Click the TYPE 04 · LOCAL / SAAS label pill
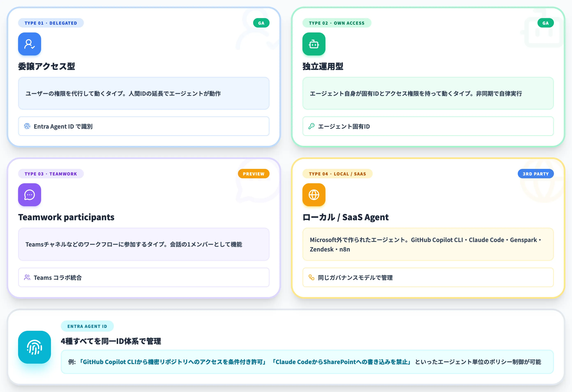This screenshot has height=392, width=572. tap(337, 174)
